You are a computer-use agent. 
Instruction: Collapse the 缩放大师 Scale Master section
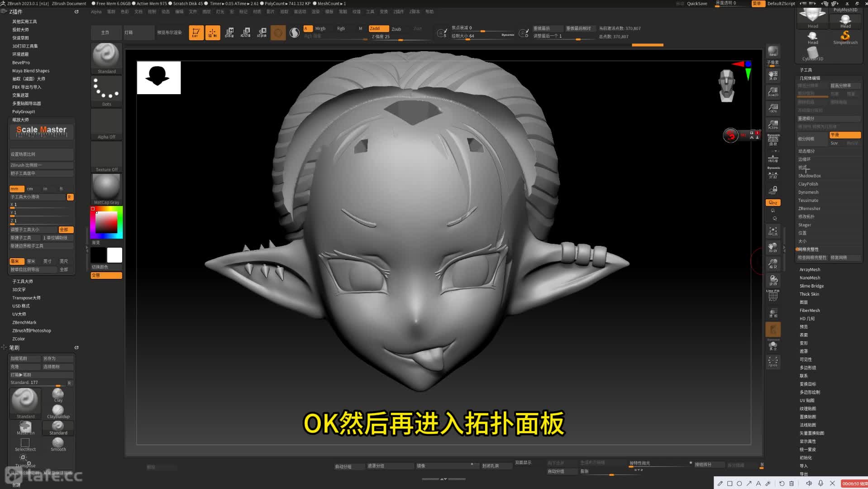20,120
